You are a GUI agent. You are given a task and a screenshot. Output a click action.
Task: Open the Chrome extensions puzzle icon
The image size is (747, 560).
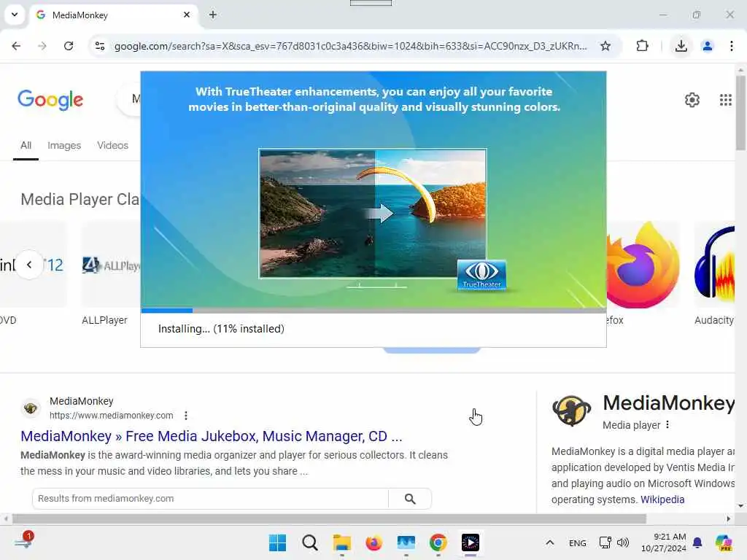coord(642,46)
